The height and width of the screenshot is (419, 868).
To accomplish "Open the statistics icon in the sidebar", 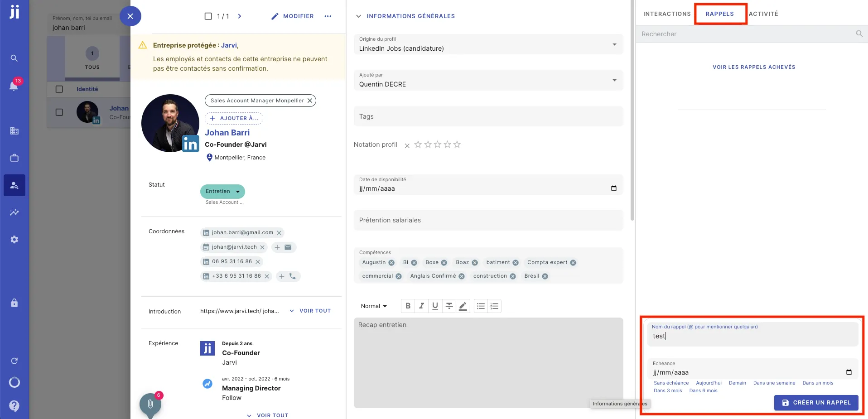I will (14, 212).
